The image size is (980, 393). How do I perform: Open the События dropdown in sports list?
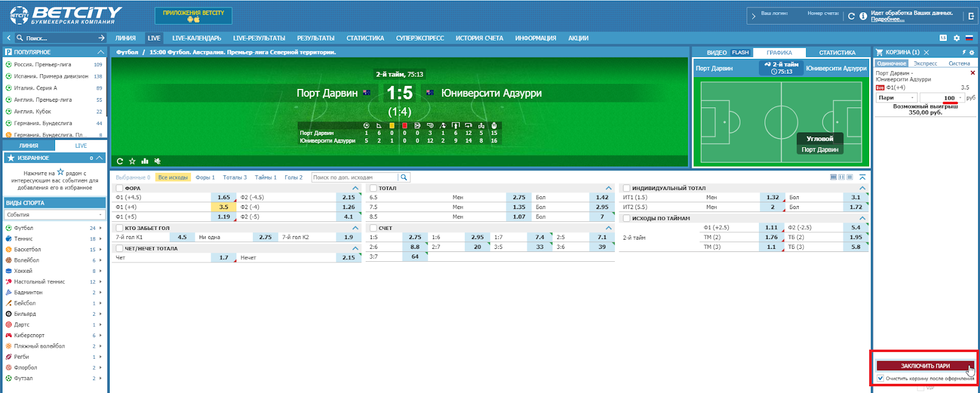[x=55, y=215]
